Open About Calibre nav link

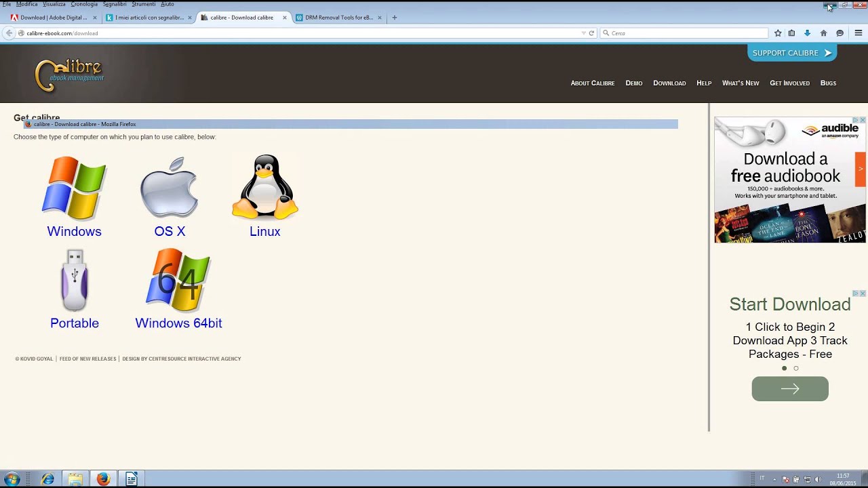pos(593,83)
